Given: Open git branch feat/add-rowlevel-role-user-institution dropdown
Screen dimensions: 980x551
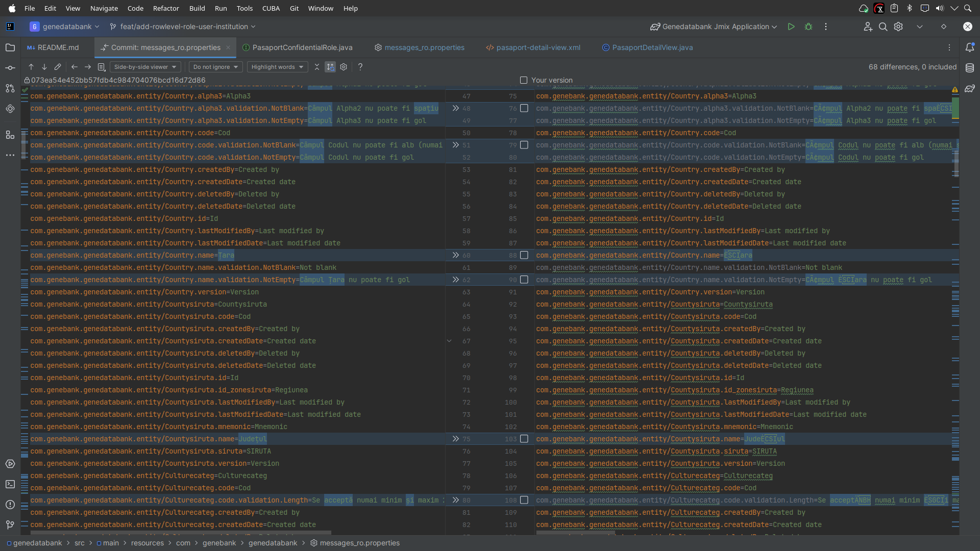Looking at the screenshot, I should point(183,27).
